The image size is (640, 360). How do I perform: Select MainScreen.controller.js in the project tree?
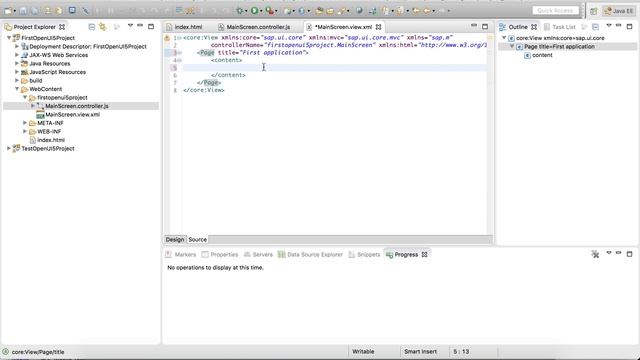(77, 106)
